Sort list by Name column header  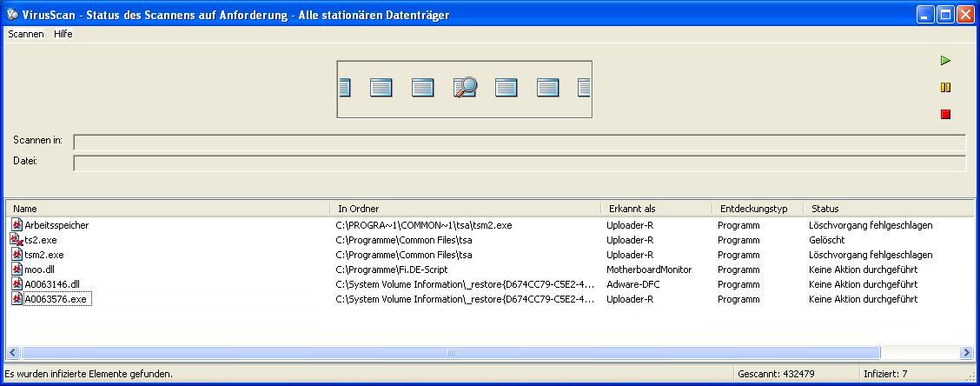click(x=168, y=209)
